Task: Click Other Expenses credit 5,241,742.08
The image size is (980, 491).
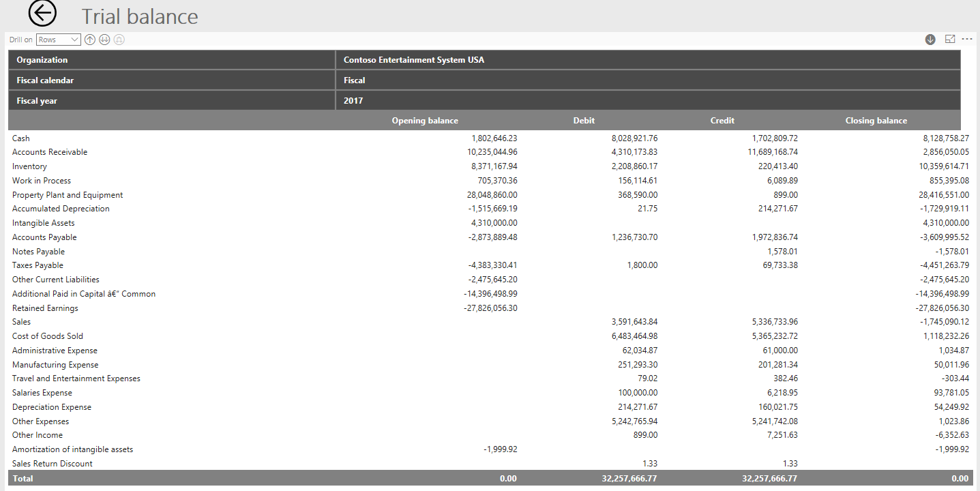Action: point(775,421)
